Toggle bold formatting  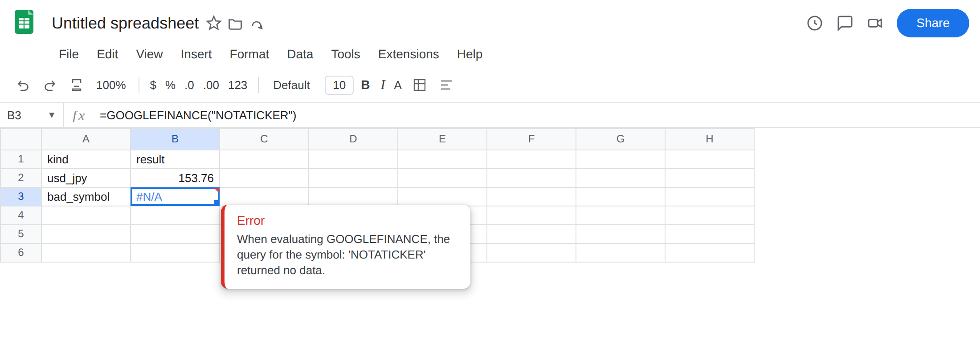(x=365, y=85)
